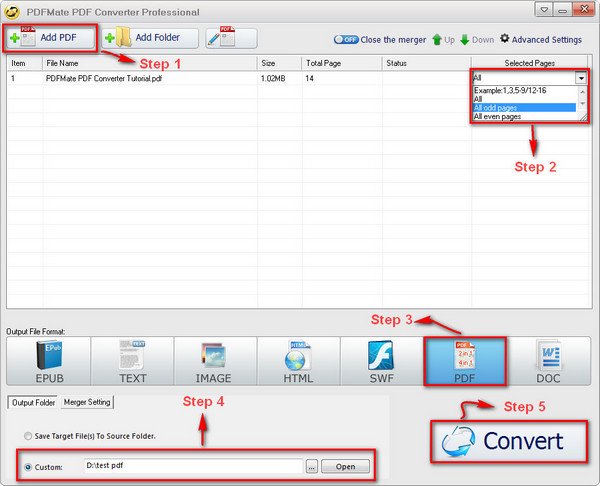Click the Open folder button
The height and width of the screenshot is (486, 600).
pos(346,467)
